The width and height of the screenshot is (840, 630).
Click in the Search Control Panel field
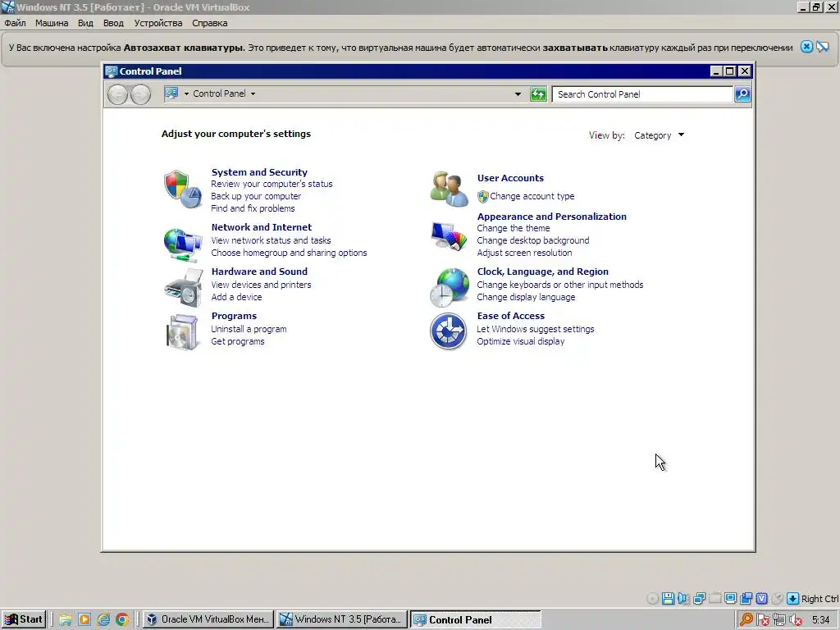[x=642, y=94]
